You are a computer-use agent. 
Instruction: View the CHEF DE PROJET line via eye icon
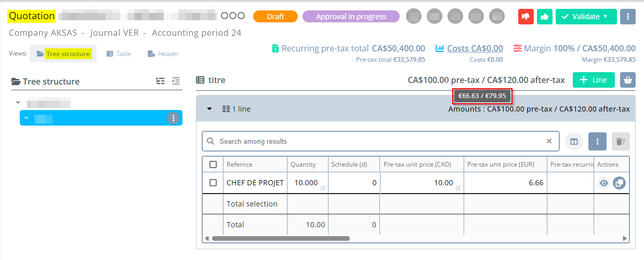(x=603, y=183)
